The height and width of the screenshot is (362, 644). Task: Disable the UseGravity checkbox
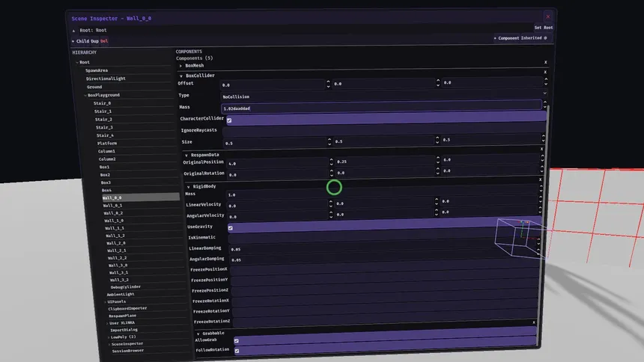tap(231, 227)
